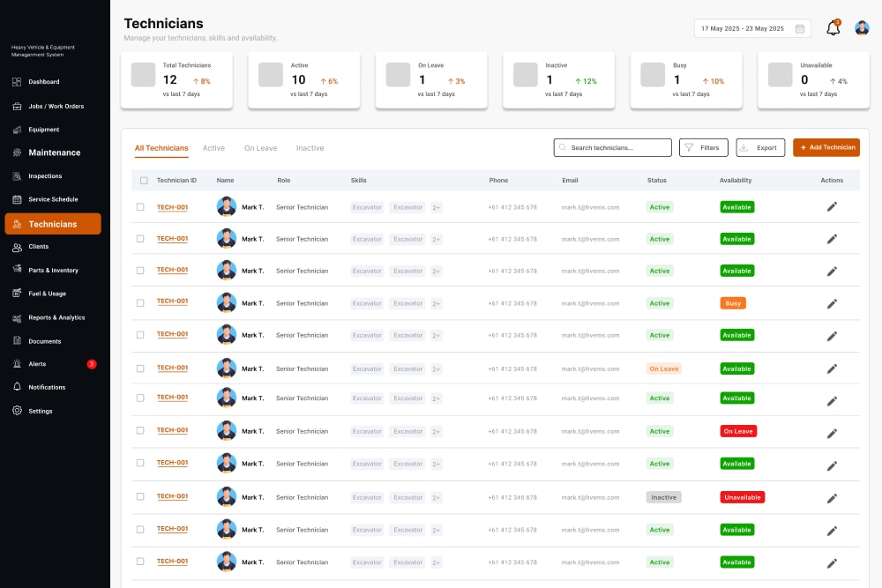Check the box for the Inactive technician row
Image resolution: width=882 pixels, height=588 pixels.
(140, 496)
